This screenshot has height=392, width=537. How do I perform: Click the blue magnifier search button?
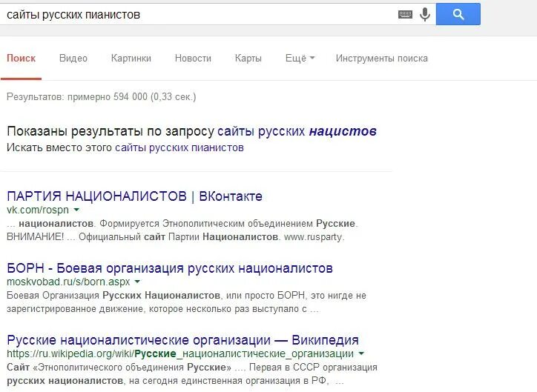point(458,14)
